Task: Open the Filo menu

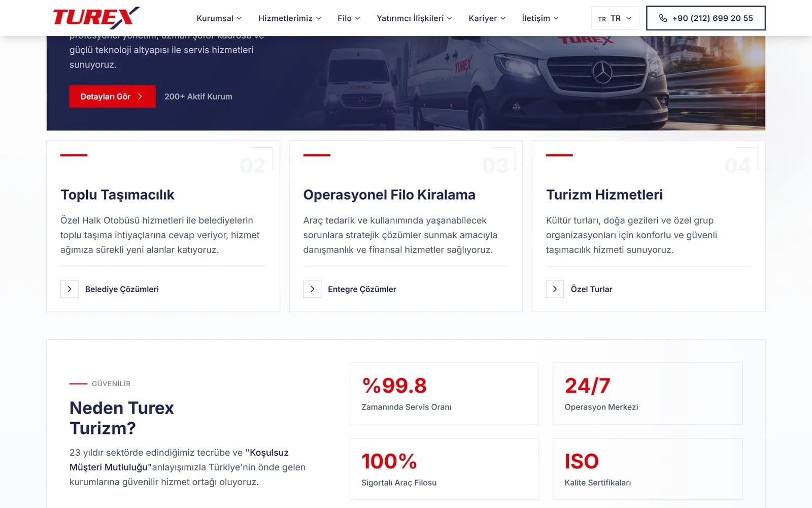Action: tap(349, 18)
